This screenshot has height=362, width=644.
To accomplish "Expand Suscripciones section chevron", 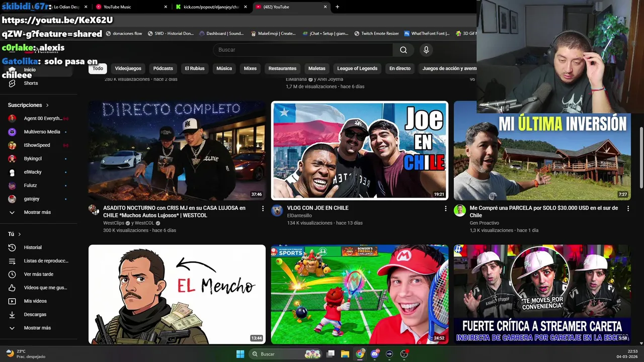I will tap(47, 105).
